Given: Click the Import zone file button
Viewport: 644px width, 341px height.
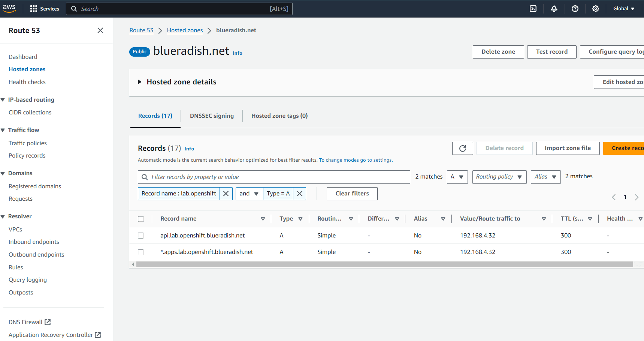Looking at the screenshot, I should coord(568,148).
